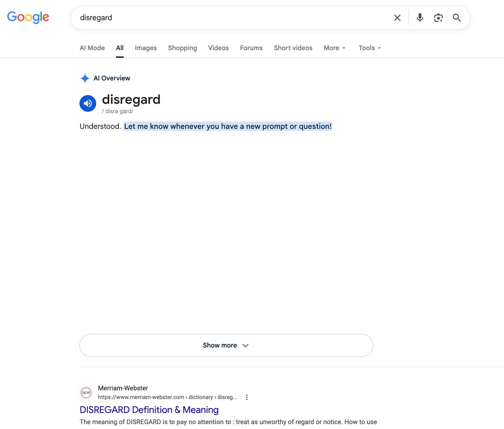Play pronunciation audio for disregard
Viewport: 504px width, 429px height.
click(x=88, y=103)
